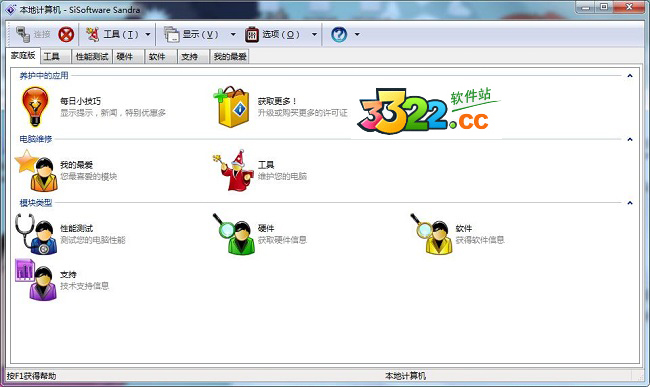
Task: Click the 养护中的应用 section header
Action: coord(44,76)
